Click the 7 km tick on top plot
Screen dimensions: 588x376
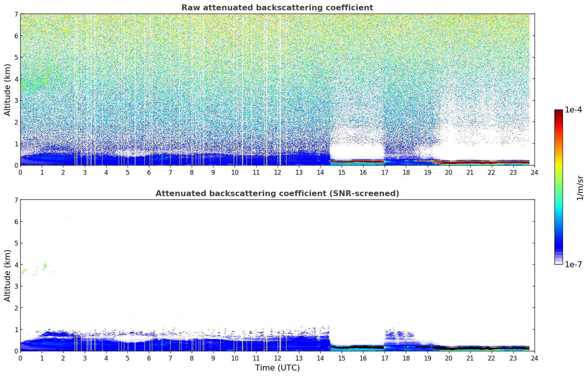(x=16, y=14)
